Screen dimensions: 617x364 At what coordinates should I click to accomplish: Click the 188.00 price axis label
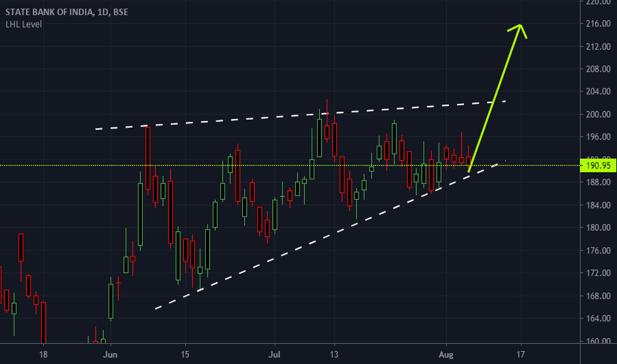(x=598, y=182)
